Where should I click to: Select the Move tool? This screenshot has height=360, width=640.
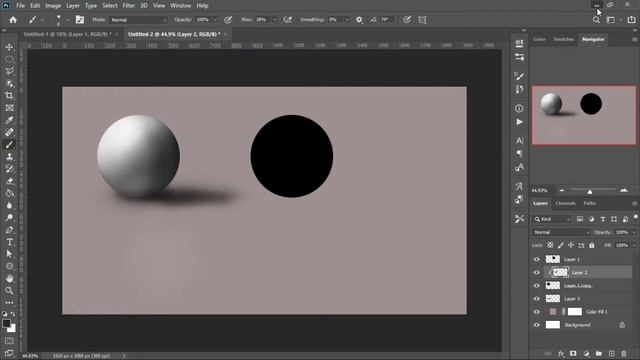coord(9,47)
